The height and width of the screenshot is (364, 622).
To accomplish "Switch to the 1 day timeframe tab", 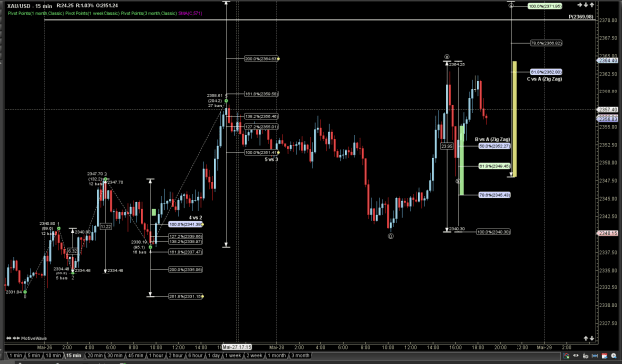I will pyautogui.click(x=214, y=356).
